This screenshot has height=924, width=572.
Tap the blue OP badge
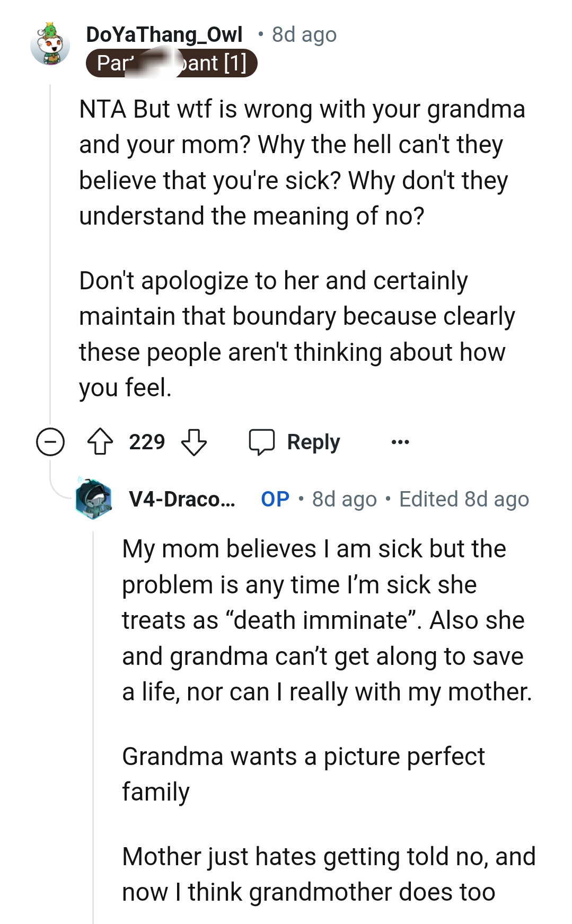[x=275, y=499]
